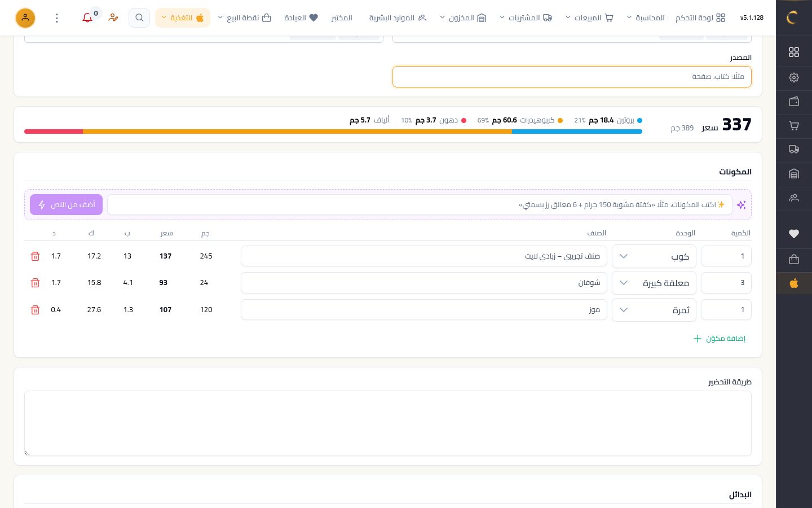The image size is (812, 508).
Task: Click the طريقة التحضير text area
Action: [388, 423]
